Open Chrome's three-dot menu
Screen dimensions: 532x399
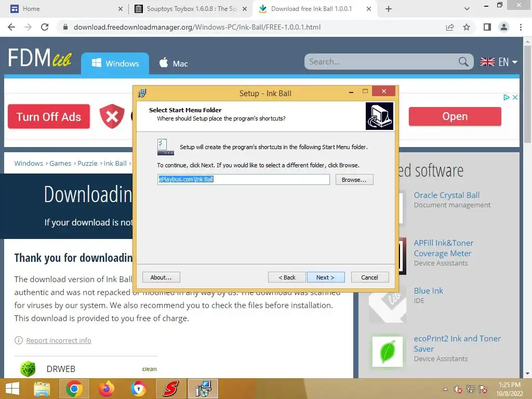click(x=521, y=27)
